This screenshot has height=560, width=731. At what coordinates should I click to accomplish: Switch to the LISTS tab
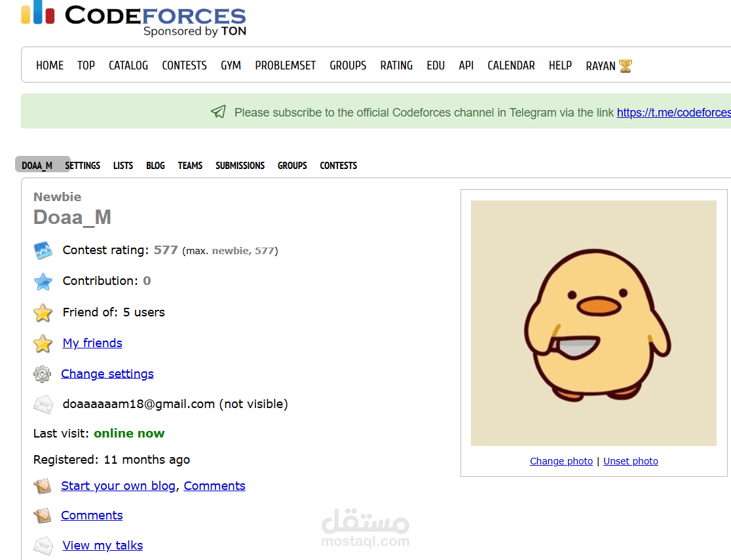(123, 166)
